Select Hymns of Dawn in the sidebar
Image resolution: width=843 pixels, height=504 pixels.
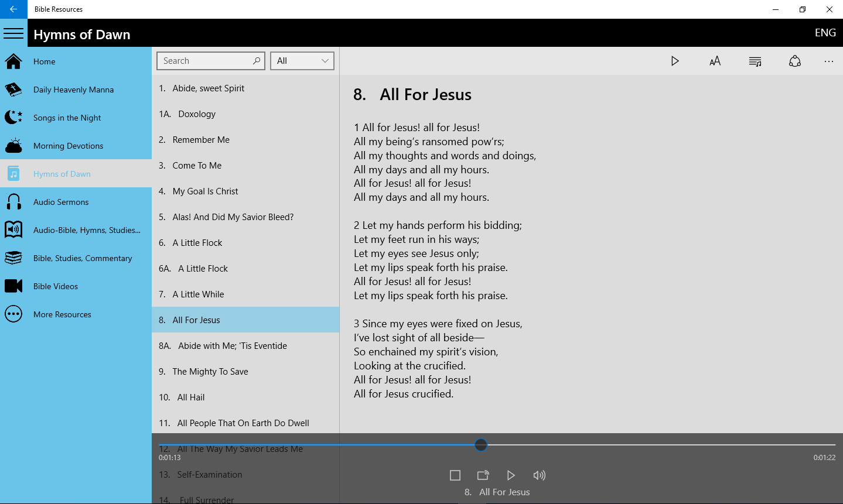[62, 173]
